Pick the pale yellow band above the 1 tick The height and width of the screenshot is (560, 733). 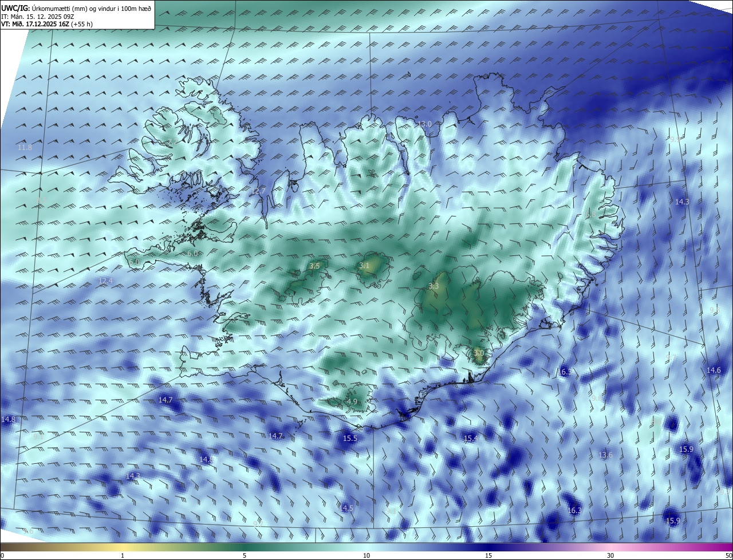pos(123,547)
